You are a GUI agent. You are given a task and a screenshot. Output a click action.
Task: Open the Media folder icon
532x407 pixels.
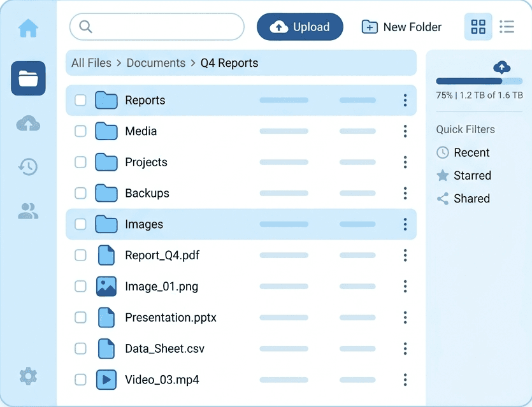click(x=106, y=131)
